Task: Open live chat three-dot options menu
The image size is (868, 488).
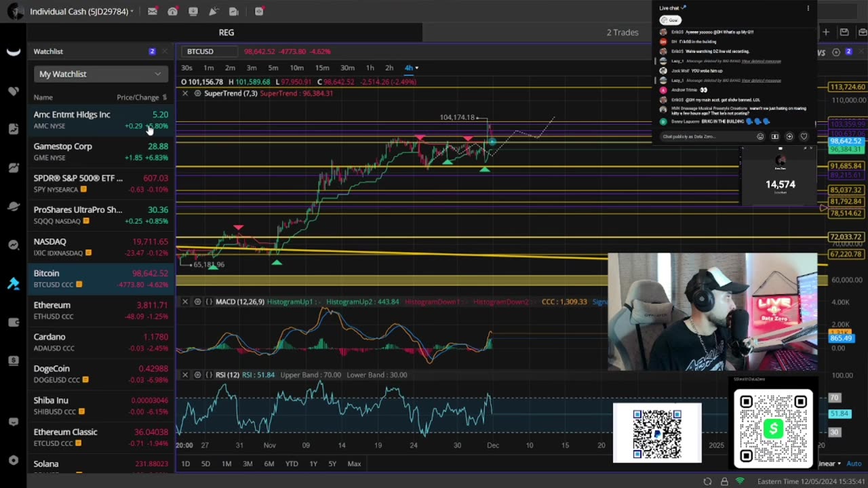Action: [808, 8]
